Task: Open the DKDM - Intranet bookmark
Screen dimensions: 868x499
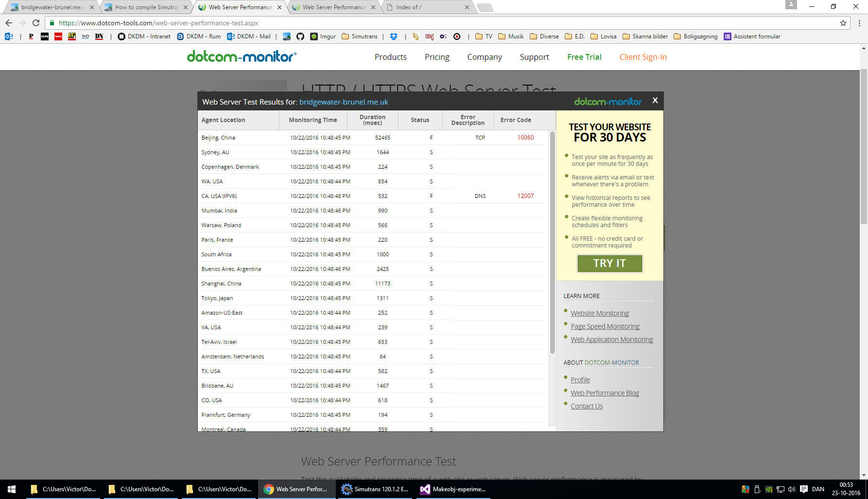Action: tap(144, 36)
